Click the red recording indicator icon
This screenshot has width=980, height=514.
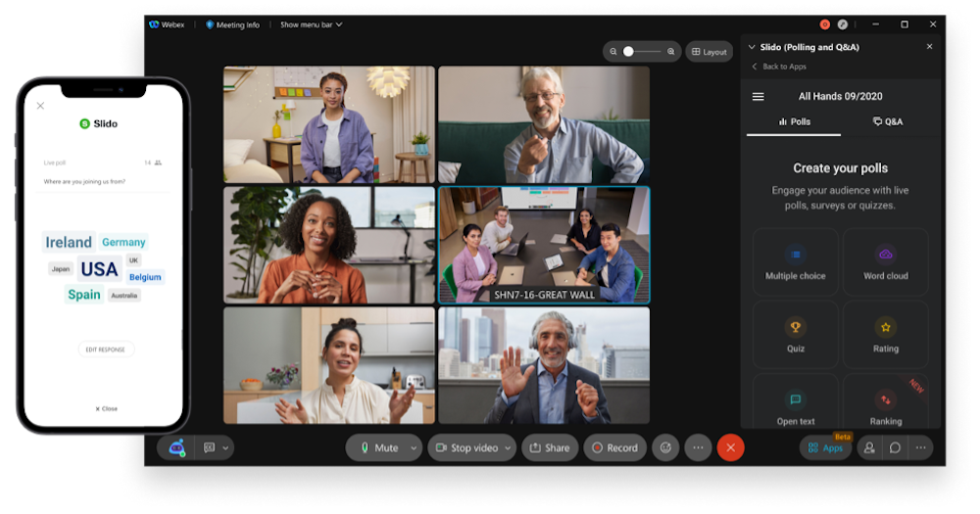[825, 24]
